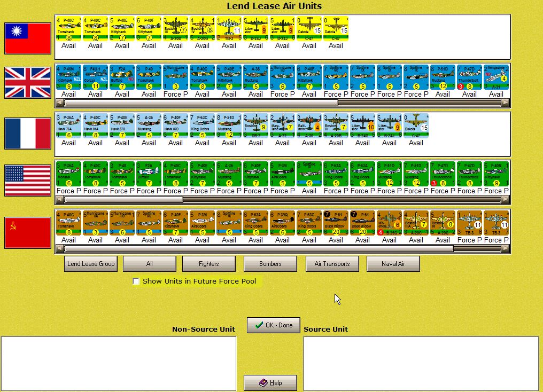Select the French P-63C King Cobra unit
This screenshot has width=543, height=392.
pyautogui.click(x=202, y=126)
